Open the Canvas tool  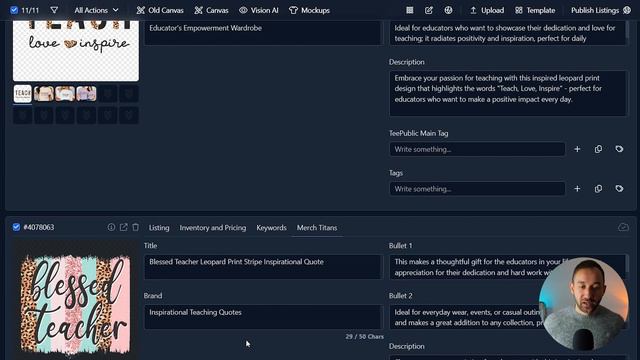[211, 10]
